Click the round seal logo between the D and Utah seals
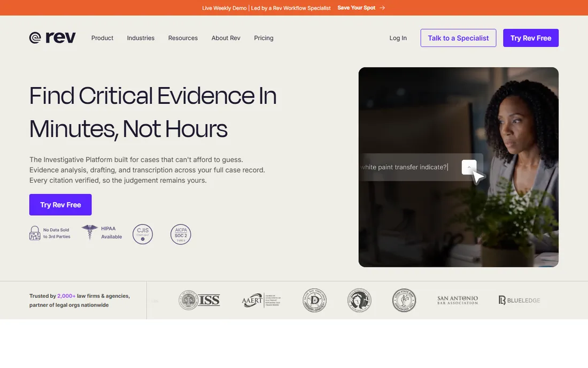 click(x=359, y=300)
